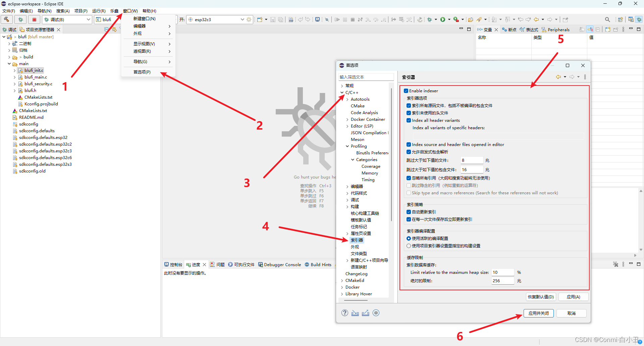
Task: Select 索引器 in the preferences tree
Action: [357, 240]
